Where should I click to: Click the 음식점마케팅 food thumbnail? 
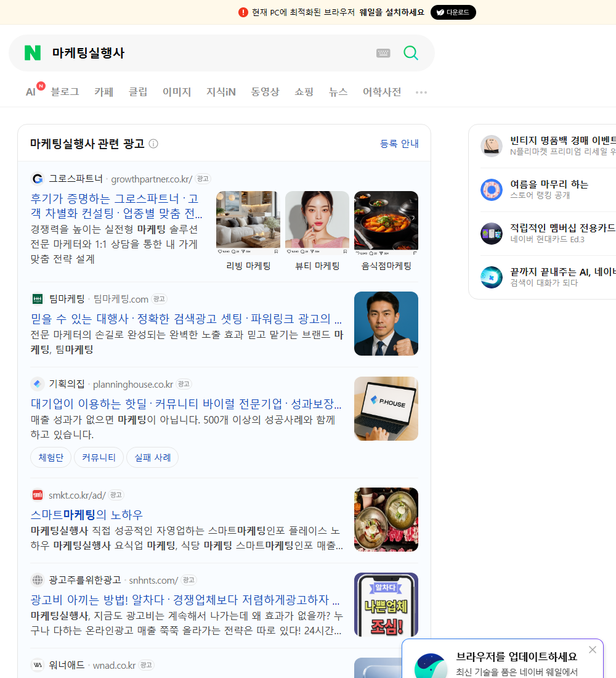[386, 223]
